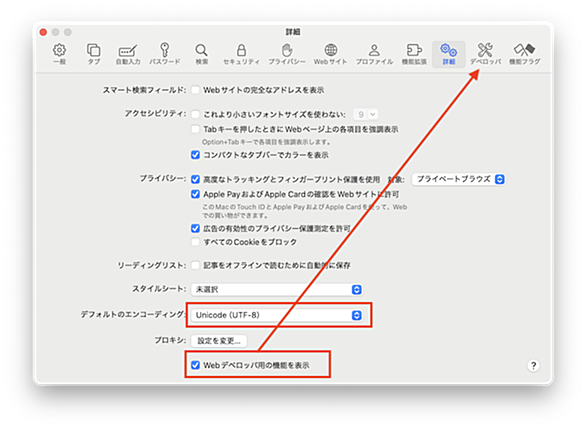Open the プロファイル (Profiles) pane

(374, 54)
